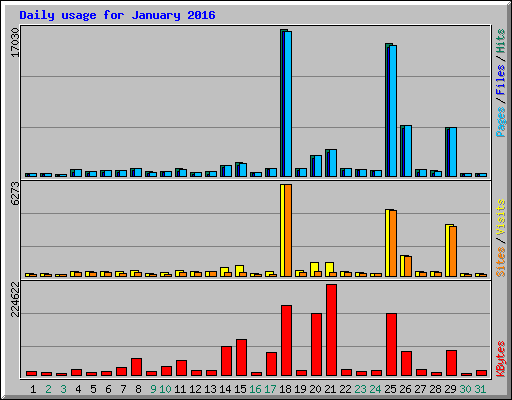Click day label 8 on the axis

(x=138, y=389)
